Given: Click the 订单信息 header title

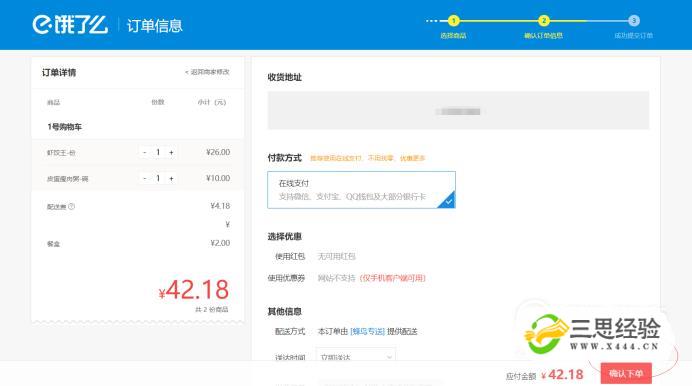Looking at the screenshot, I should click(x=154, y=25).
